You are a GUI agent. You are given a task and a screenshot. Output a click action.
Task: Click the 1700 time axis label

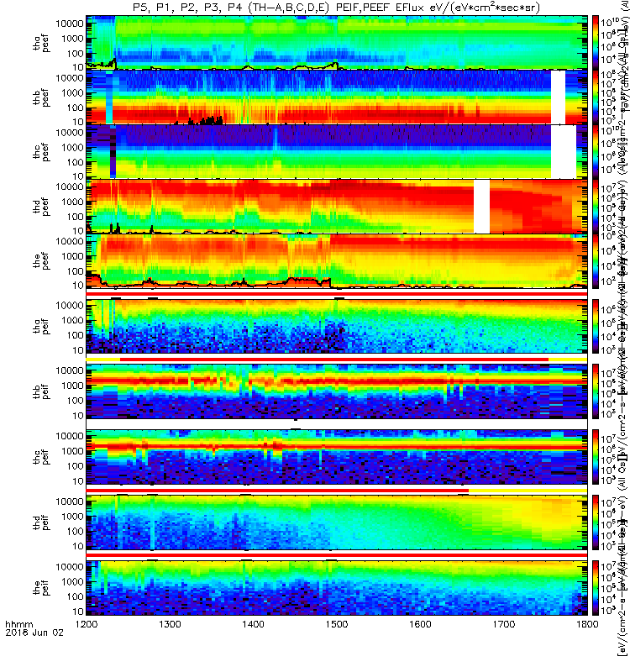click(x=504, y=624)
